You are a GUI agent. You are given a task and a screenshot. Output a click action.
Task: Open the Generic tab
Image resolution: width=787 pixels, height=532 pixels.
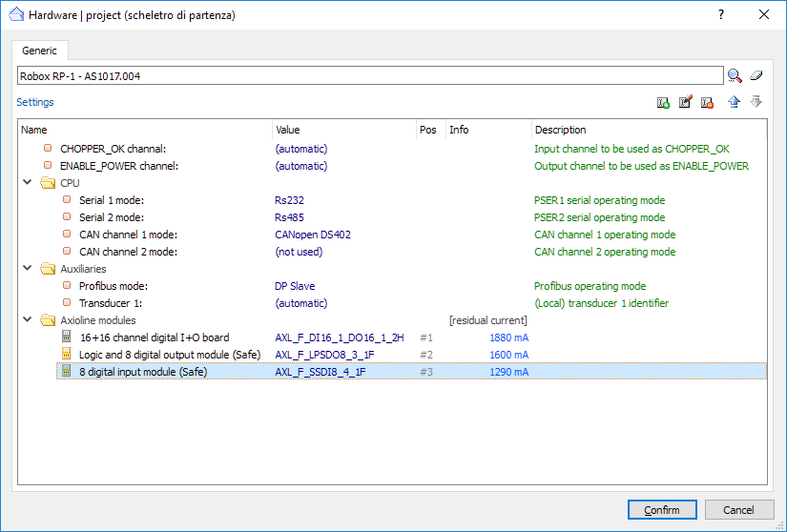(40, 51)
